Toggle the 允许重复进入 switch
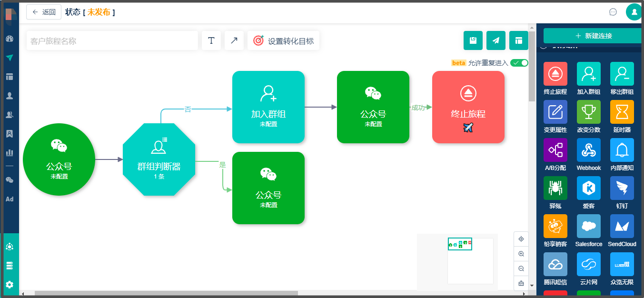Viewport: 644px width, 298px height. click(x=519, y=63)
